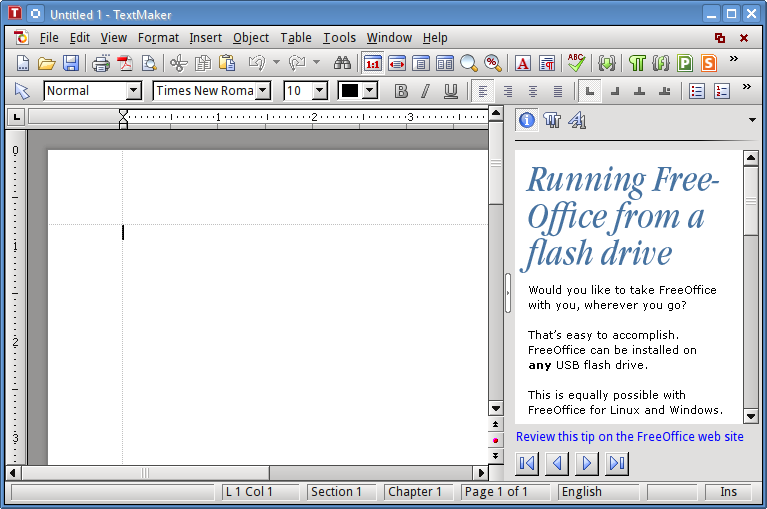Justify the paragraph text

pyautogui.click(x=558, y=91)
